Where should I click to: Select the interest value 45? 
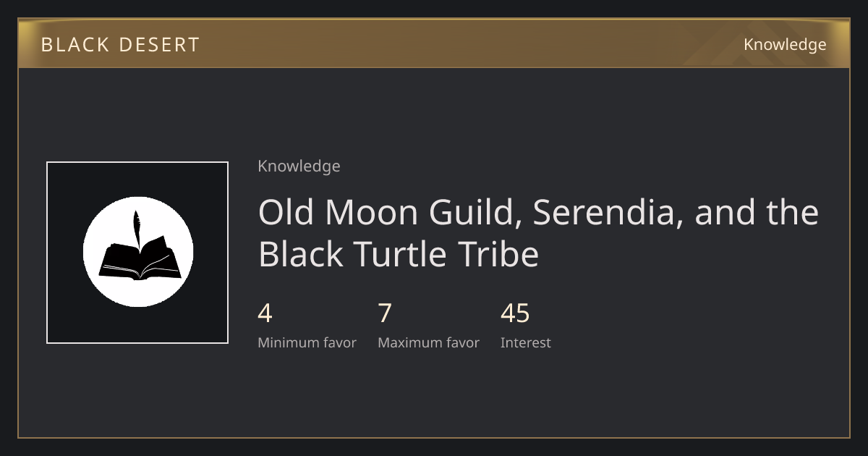pos(515,313)
